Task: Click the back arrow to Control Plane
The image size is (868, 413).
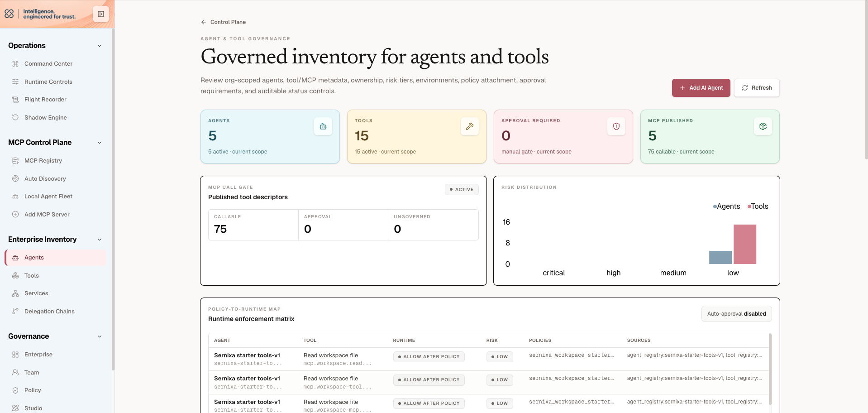Action: tap(204, 22)
